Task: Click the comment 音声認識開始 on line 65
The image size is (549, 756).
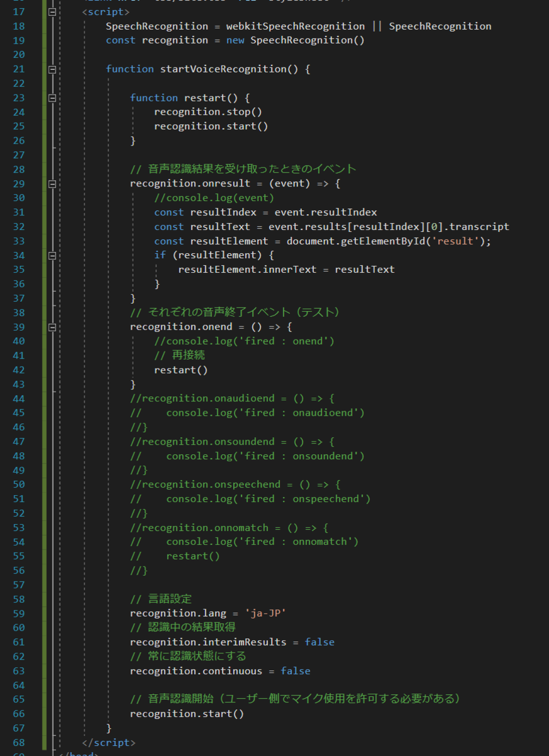Action: click(296, 699)
